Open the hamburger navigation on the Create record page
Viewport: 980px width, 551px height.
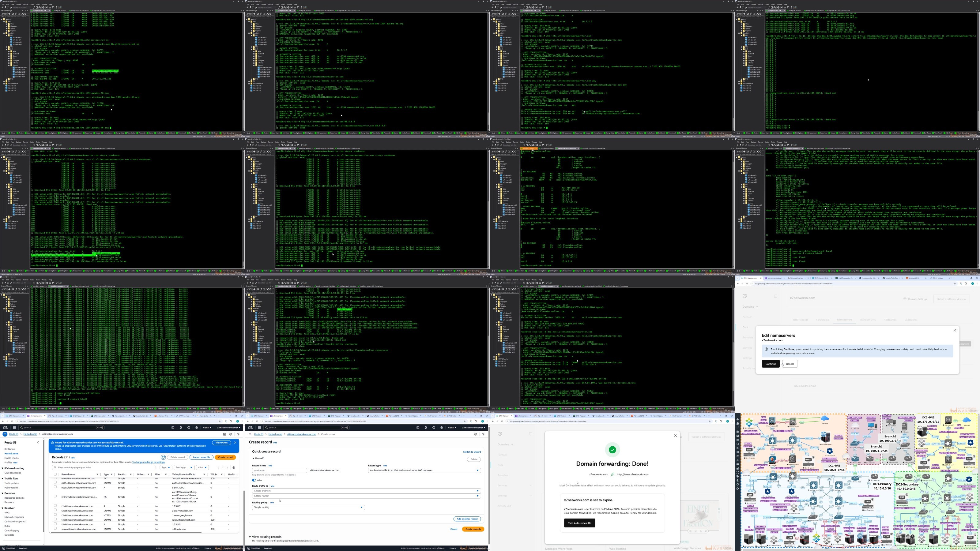pos(250,434)
